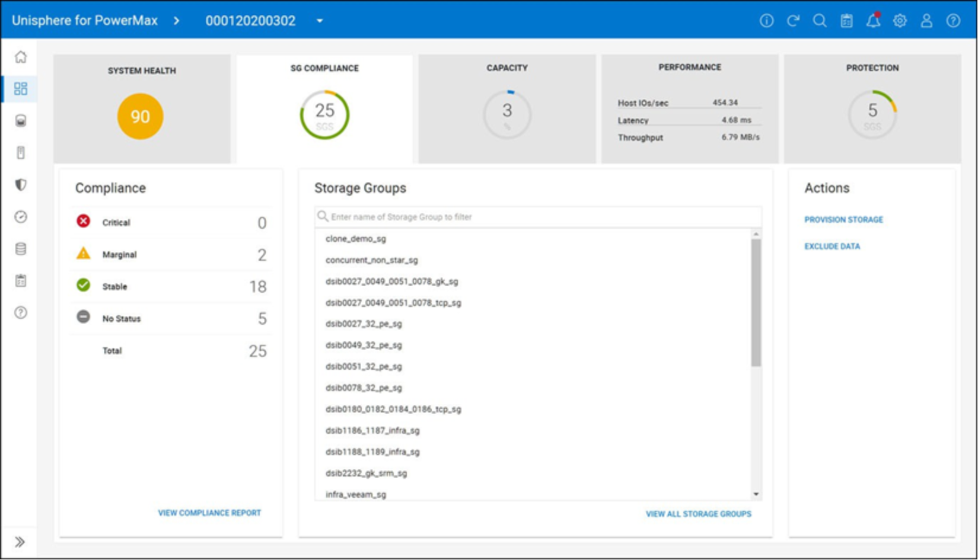Expand the sidebar with double chevron
The height and width of the screenshot is (560, 978).
point(20,542)
